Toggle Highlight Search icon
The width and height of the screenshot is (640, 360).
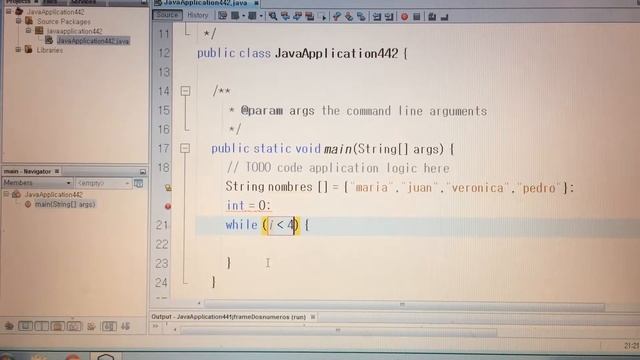[310, 16]
